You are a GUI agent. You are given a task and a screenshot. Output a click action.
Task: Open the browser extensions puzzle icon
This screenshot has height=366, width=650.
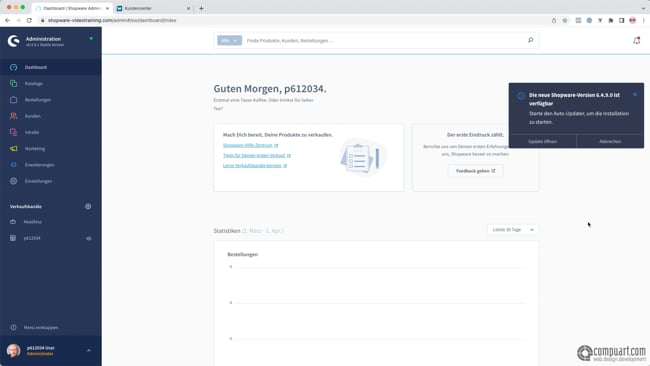611,20
